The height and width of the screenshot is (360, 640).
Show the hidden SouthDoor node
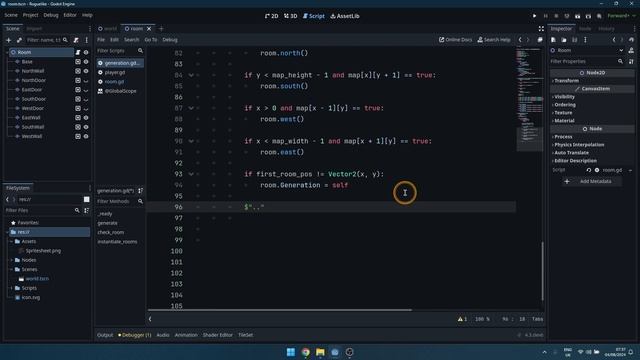tap(86, 99)
